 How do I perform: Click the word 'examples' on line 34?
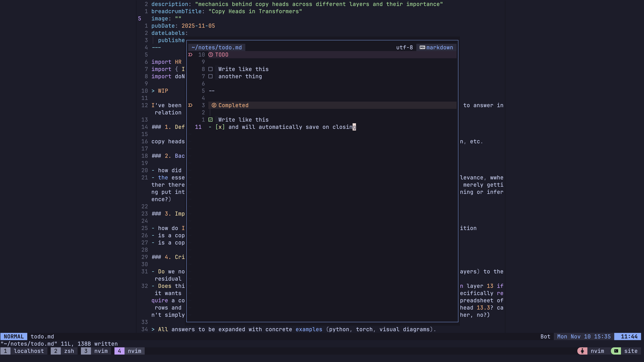tap(309, 329)
